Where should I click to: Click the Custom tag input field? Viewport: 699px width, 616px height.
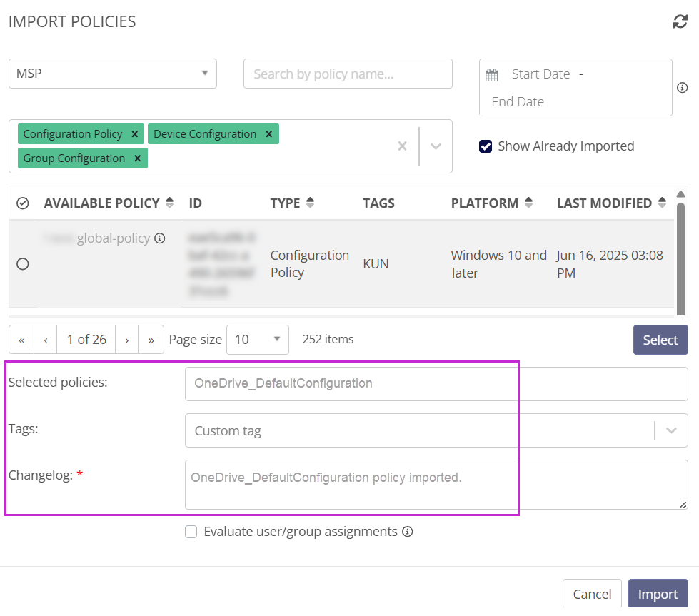click(321, 430)
